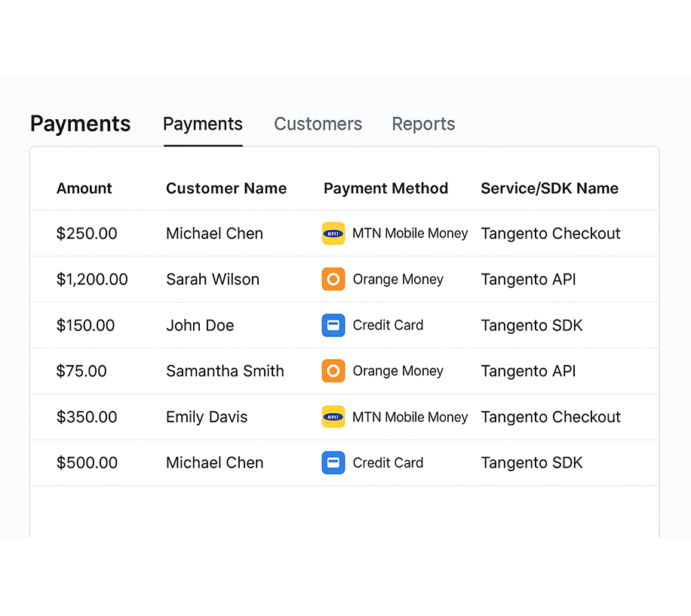Click the MTN Mobile Money icon in the $250.00 row
The image size is (691, 616).
tap(333, 234)
